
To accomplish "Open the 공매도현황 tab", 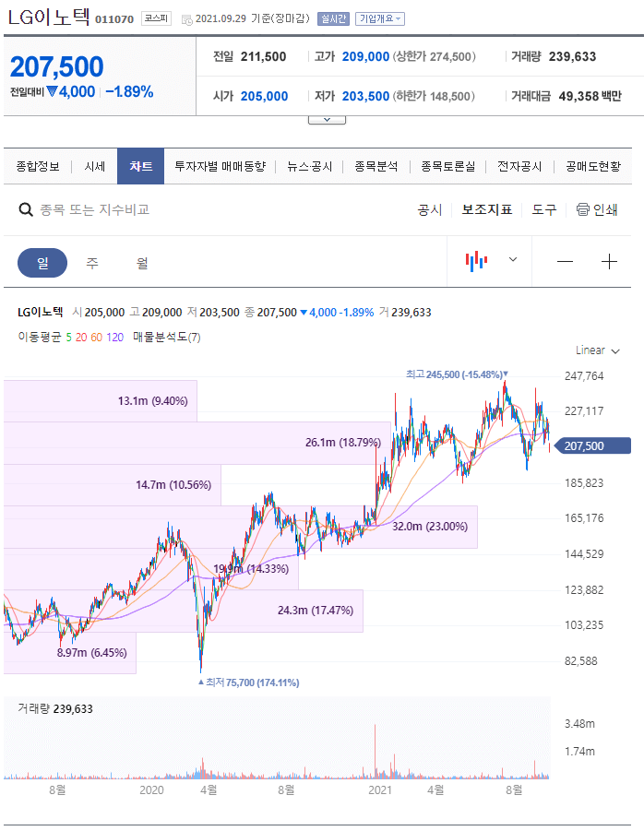I will click(x=593, y=166).
